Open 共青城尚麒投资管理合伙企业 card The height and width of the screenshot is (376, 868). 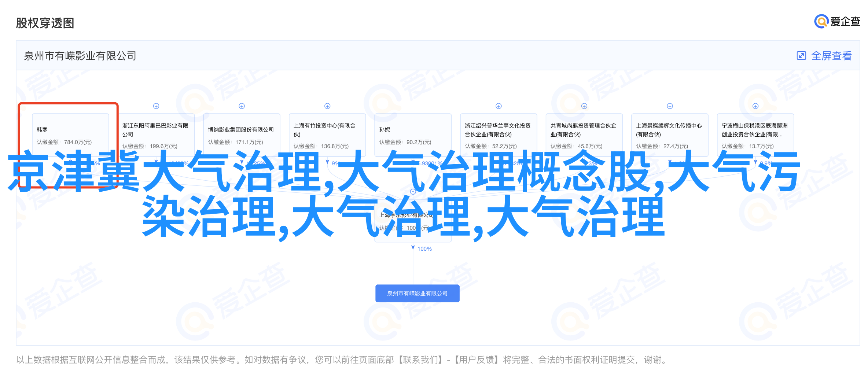[584, 135]
